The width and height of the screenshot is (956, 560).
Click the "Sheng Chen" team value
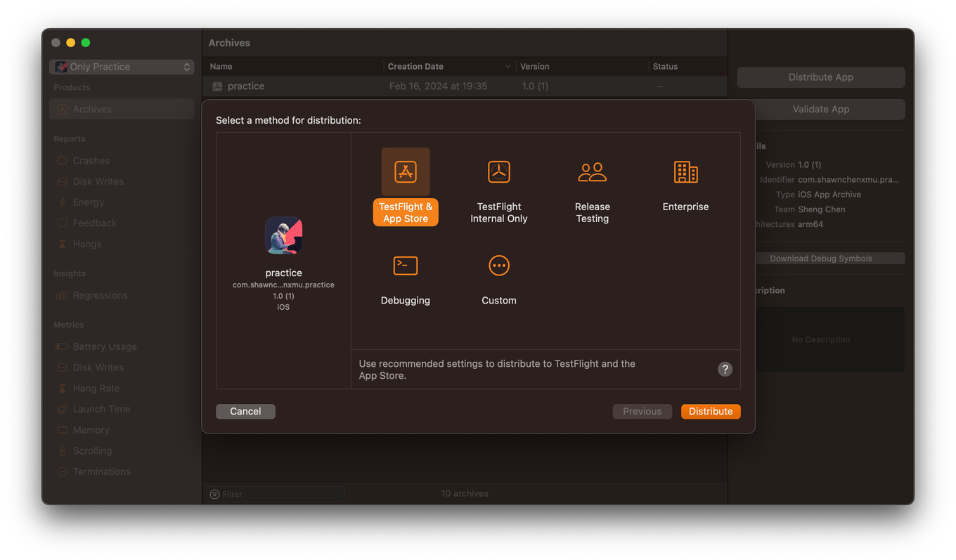(x=822, y=209)
